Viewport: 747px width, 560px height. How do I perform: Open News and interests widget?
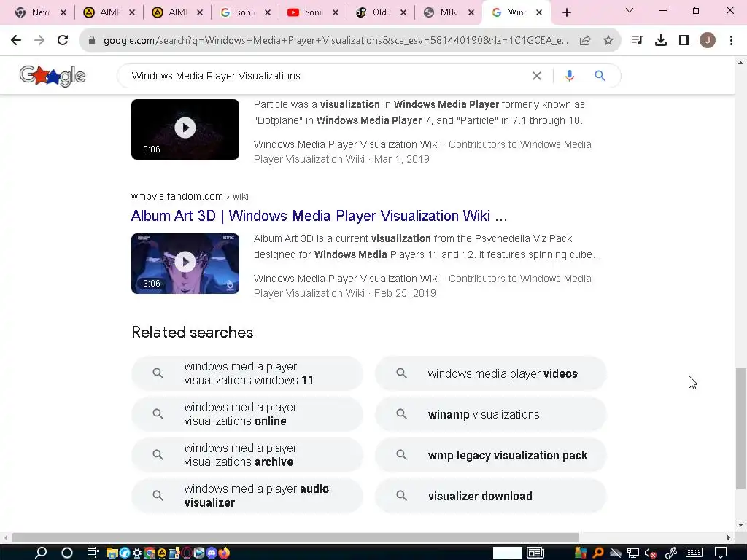535,553
